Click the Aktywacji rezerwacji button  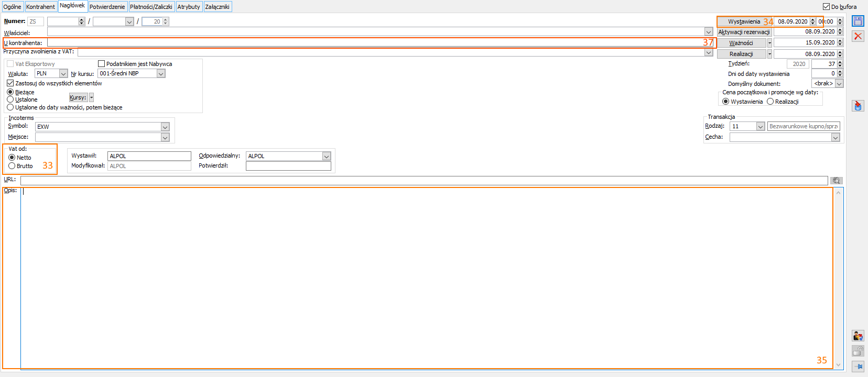click(x=744, y=32)
